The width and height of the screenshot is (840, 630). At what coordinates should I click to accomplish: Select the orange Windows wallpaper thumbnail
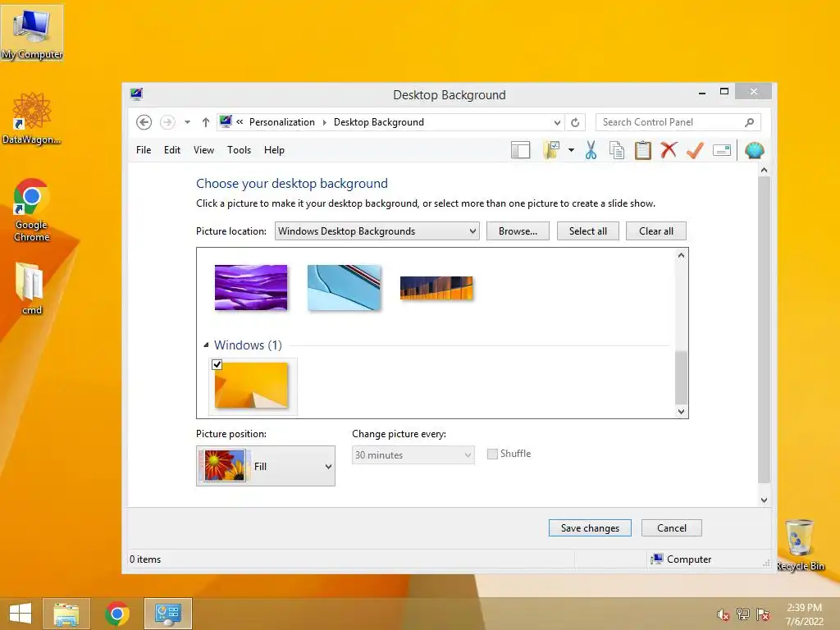pos(251,386)
